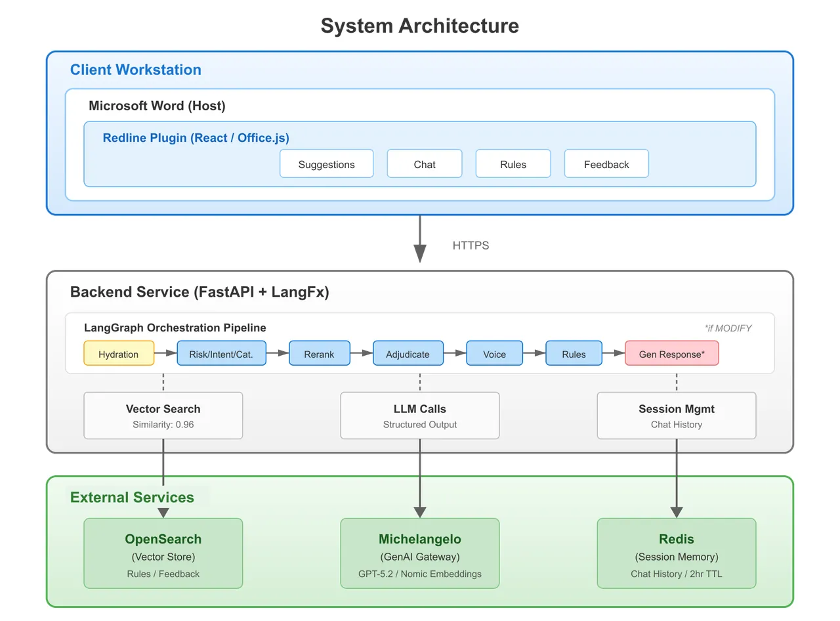
Task: Click the yellow Hydration pipeline step
Action: pos(119,353)
